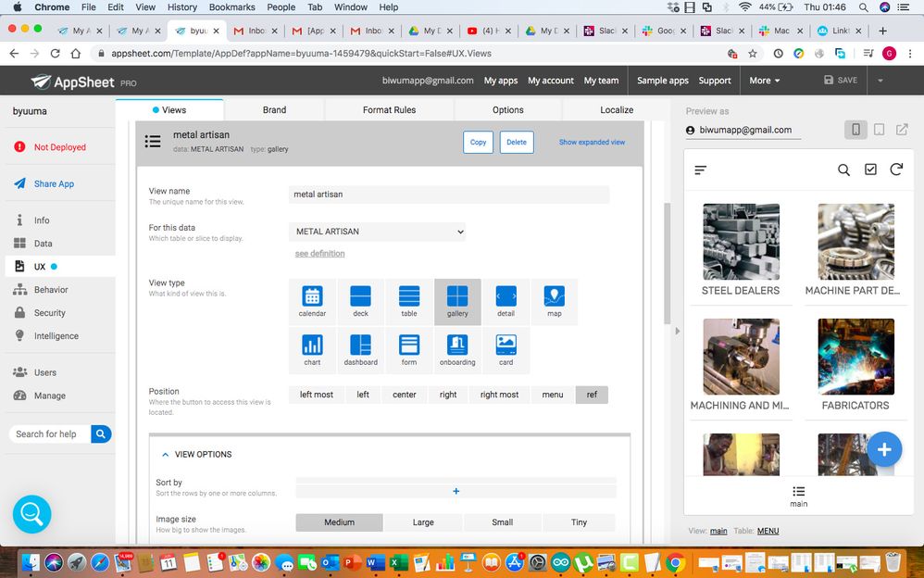Set position to left
The width and height of the screenshot is (924, 578).
pyautogui.click(x=363, y=395)
